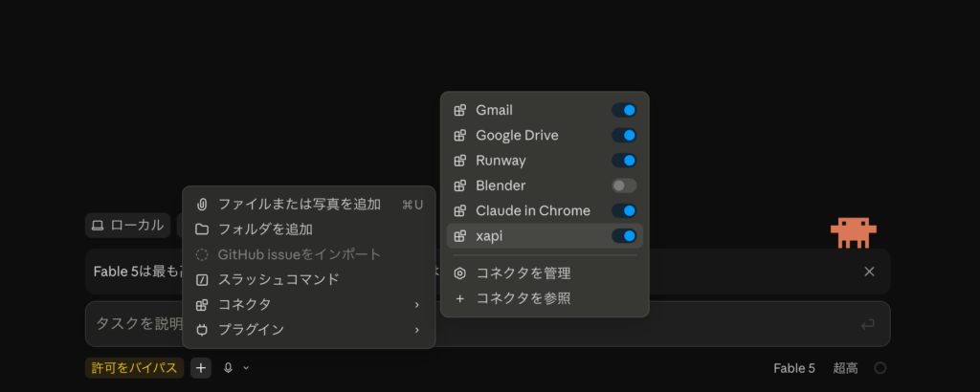Click the plug icon beside プラグイン

coord(202,330)
